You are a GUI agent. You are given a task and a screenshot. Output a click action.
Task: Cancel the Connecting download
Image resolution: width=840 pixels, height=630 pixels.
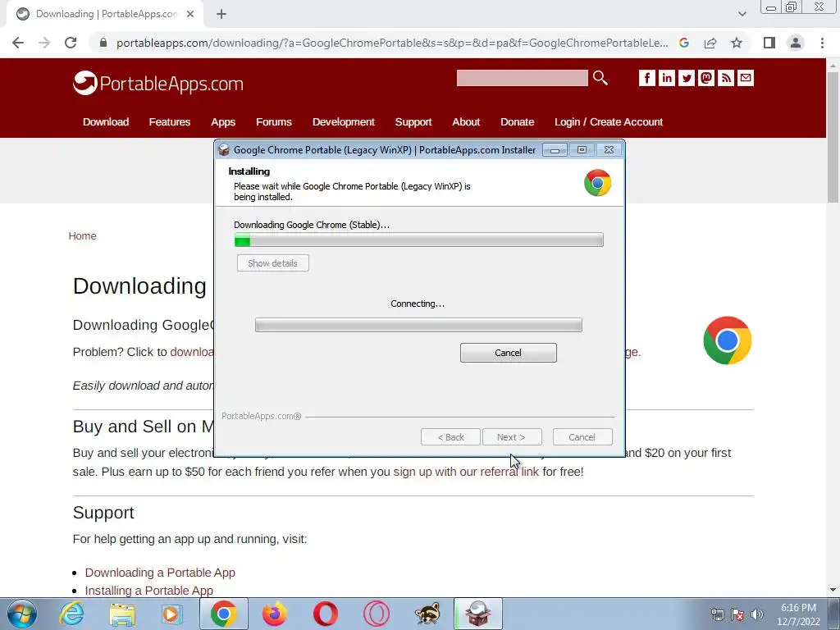click(x=508, y=353)
